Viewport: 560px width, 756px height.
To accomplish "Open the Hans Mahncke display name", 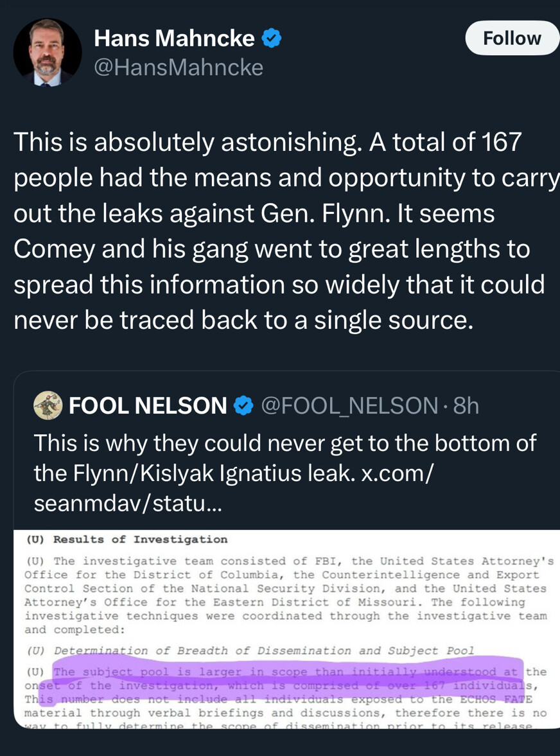I will tap(174, 39).
